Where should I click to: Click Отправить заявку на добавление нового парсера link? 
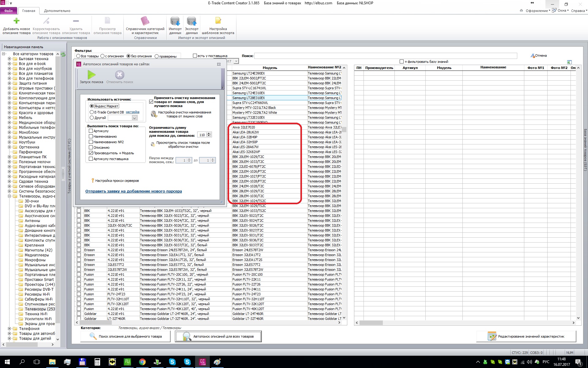coord(134,191)
